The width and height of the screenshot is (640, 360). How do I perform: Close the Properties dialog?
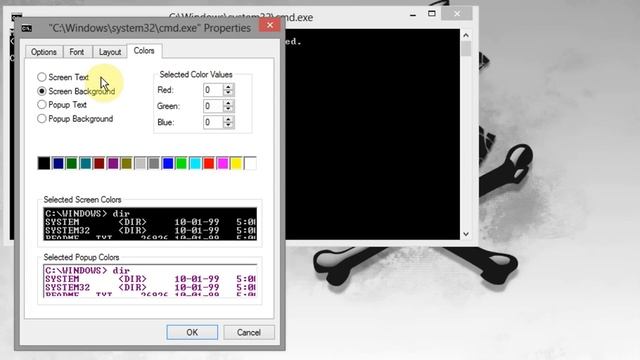[270, 25]
